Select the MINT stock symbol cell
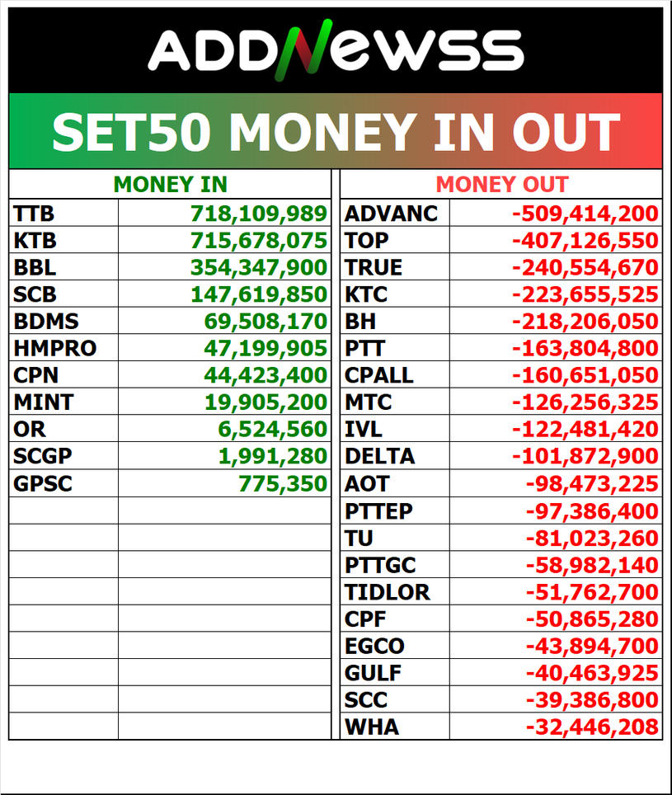Viewport: 672px width, 795px height. click(43, 402)
